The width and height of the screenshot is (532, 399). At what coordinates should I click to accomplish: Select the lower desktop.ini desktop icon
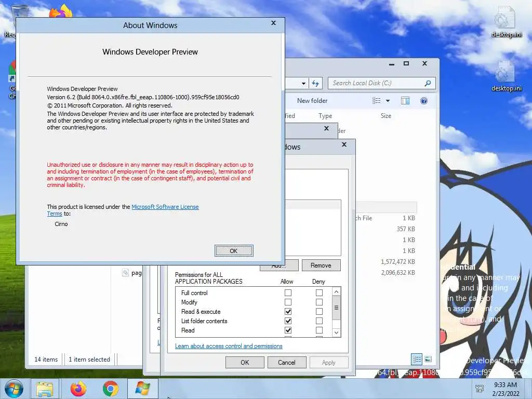506,76
